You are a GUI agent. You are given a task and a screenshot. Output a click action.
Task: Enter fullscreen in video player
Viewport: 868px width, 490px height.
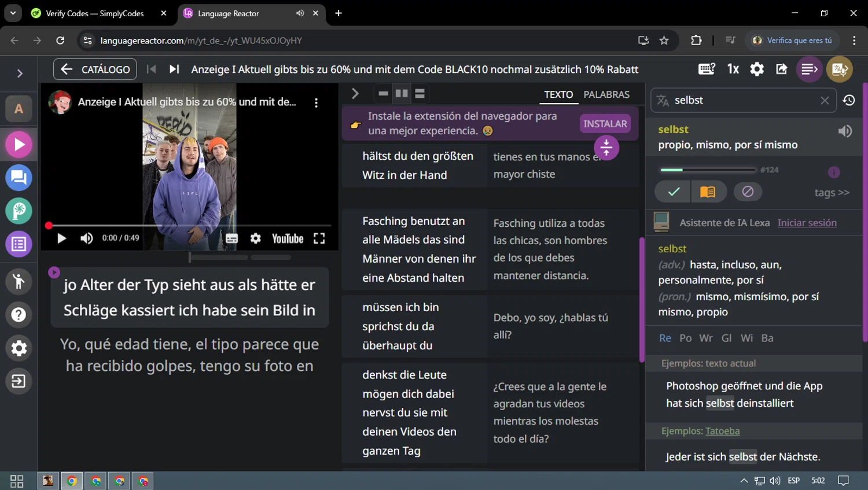click(x=319, y=238)
